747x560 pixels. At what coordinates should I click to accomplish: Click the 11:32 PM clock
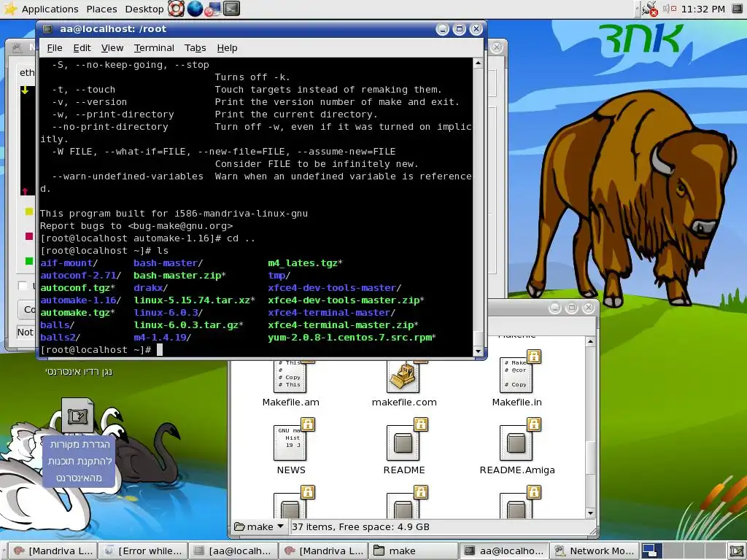pos(703,9)
